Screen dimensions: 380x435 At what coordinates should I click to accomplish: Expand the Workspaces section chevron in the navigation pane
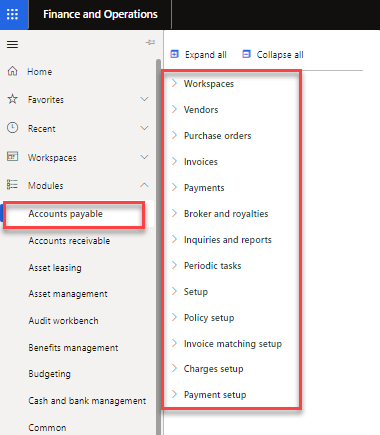[144, 157]
